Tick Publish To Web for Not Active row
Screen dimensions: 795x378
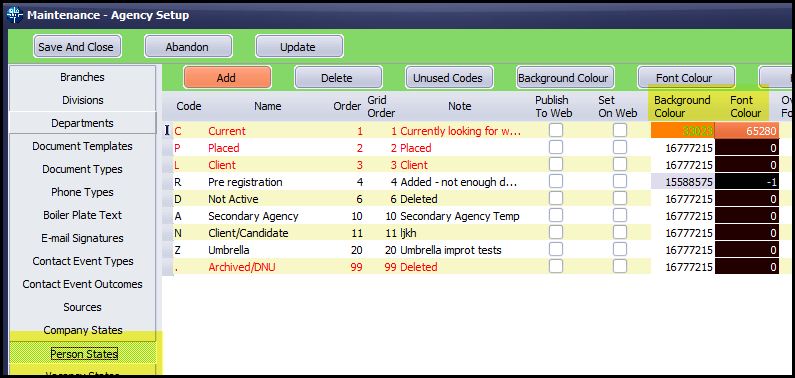coord(556,199)
